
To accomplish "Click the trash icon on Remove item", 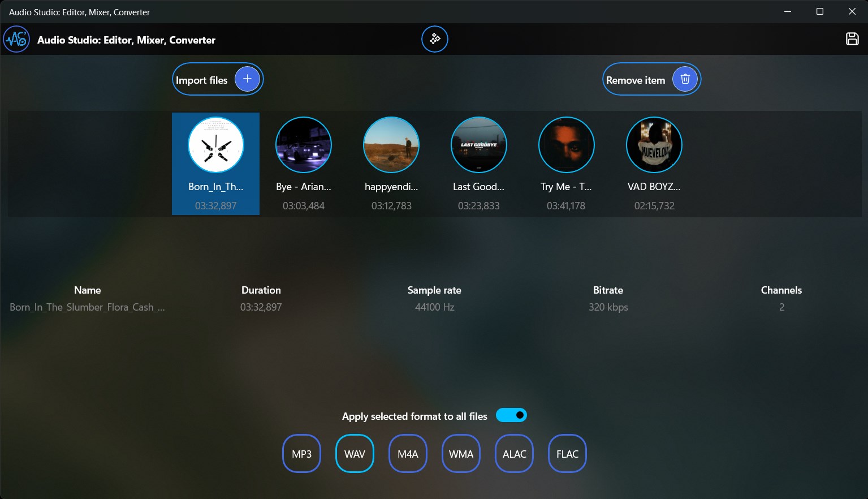I will [x=685, y=79].
